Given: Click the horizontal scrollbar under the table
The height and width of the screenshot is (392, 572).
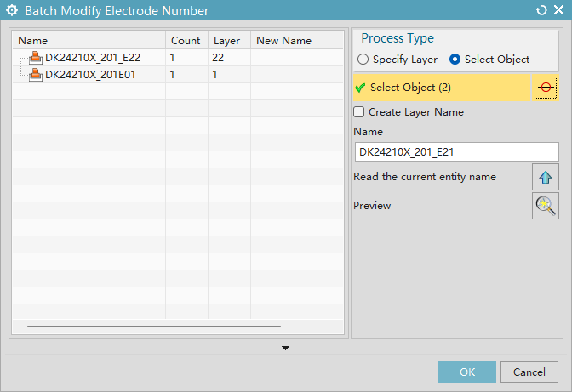Looking at the screenshot, I should (153, 326).
